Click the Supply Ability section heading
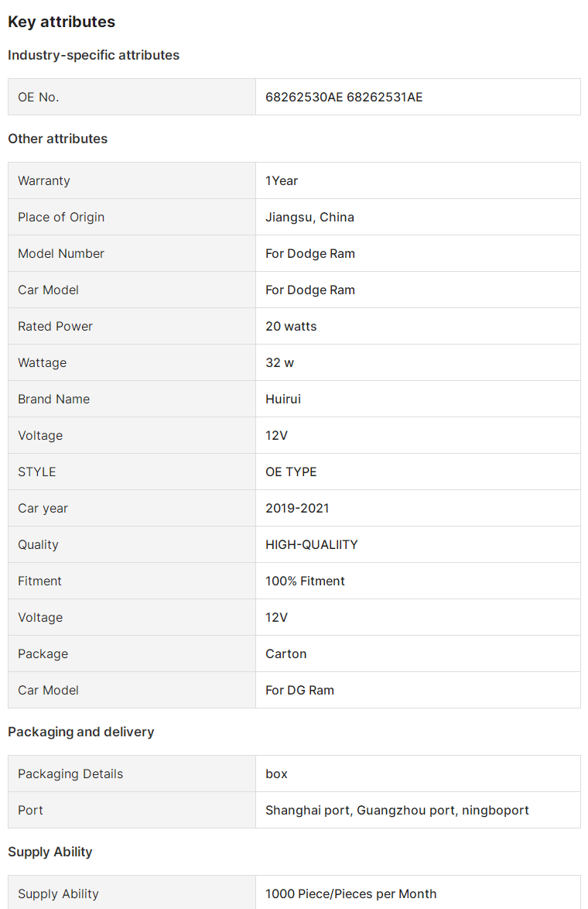The width and height of the screenshot is (588, 909). point(50,852)
